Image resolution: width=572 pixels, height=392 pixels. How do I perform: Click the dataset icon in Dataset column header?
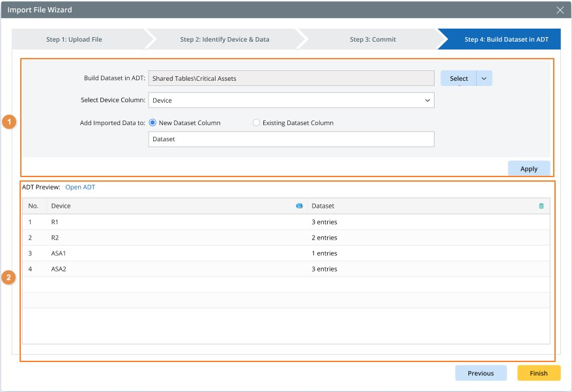tap(541, 206)
